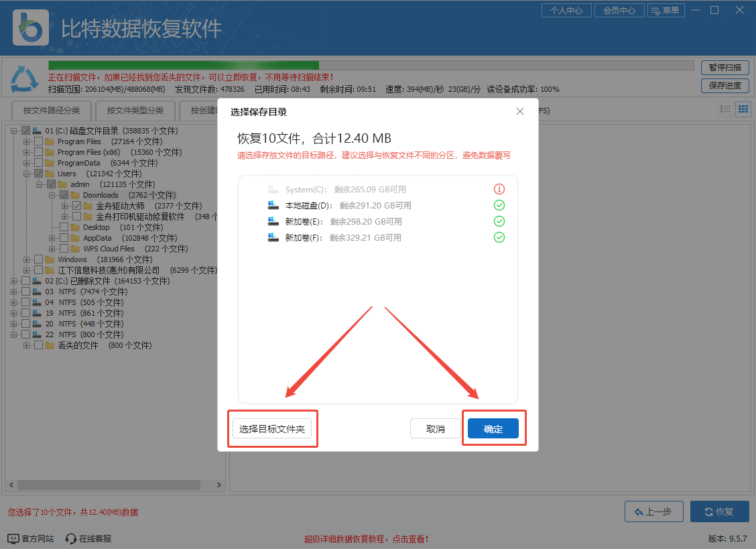Select drive 本地磁盘(D:) as target

tap(377, 206)
